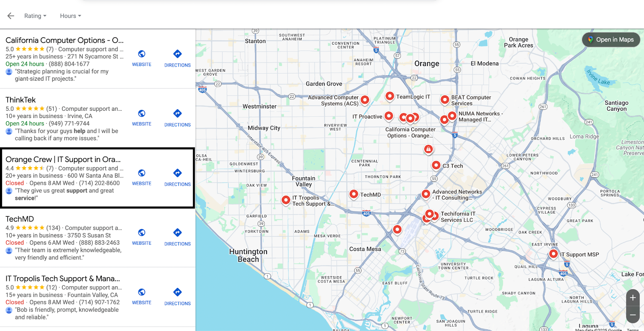Select the Orange Crew listing title
Viewport: 644px width, 331px height.
[63, 159]
